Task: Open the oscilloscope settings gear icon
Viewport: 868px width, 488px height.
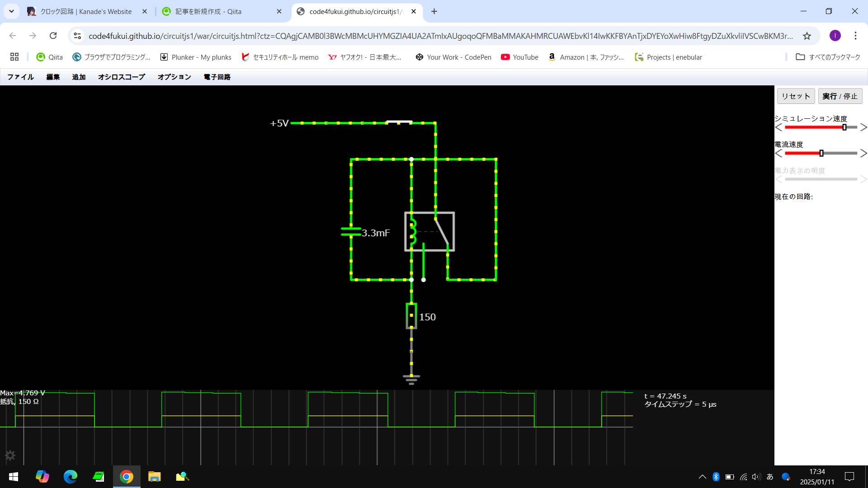Action: coord(10,455)
